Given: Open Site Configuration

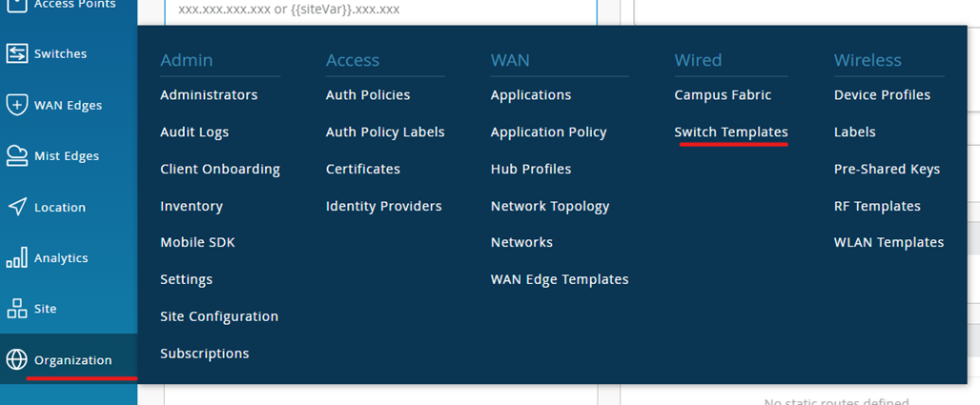Looking at the screenshot, I should pos(219,316).
